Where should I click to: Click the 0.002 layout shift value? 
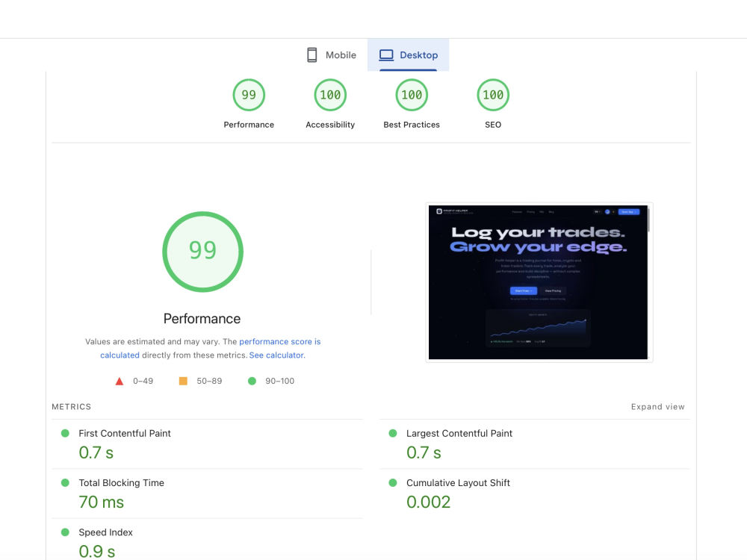tap(428, 502)
